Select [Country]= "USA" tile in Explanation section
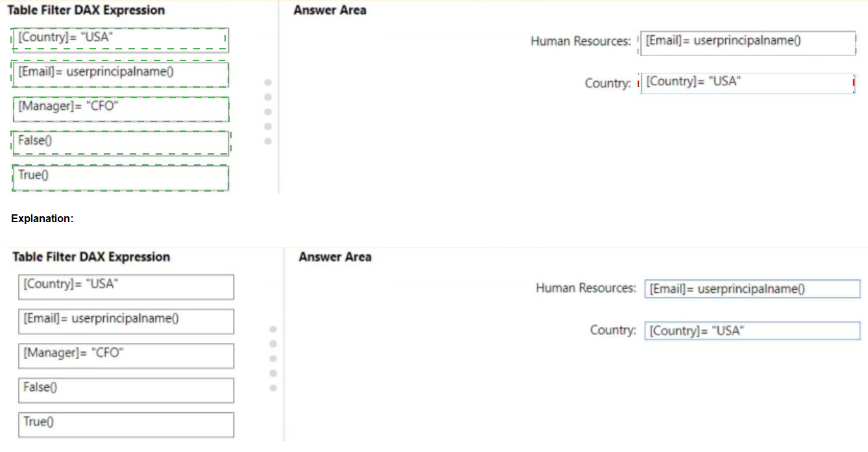Image resolution: width=868 pixels, height=452 pixels. click(126, 286)
